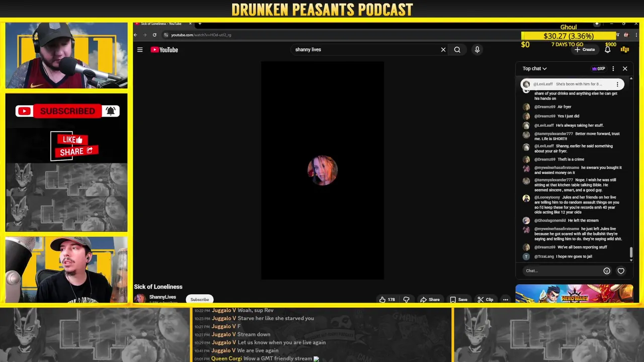Open the site information icon in address bar
This screenshot has width=644, height=362.
(166, 35)
